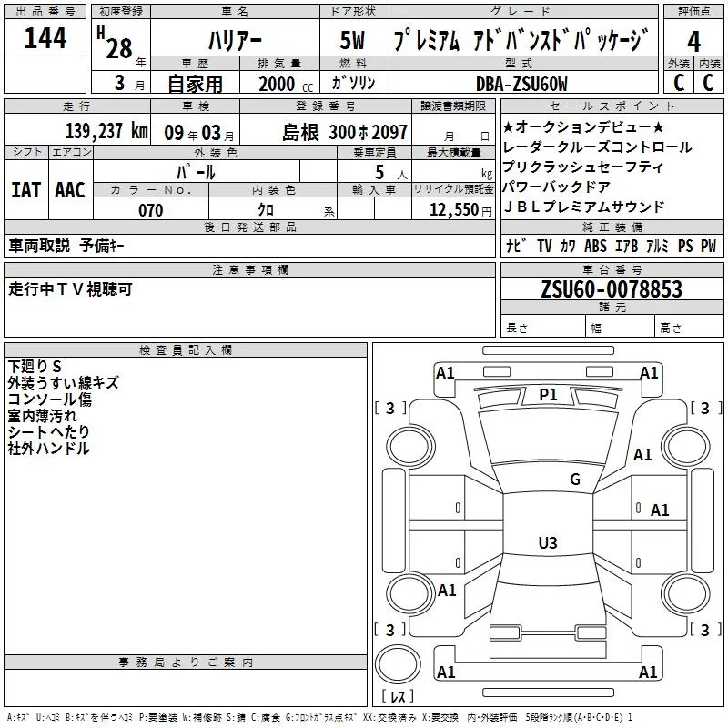Image resolution: width=728 pixels, height=728 pixels.
Task: Select the note "走行中TV視聴可"
Action: tap(70, 289)
